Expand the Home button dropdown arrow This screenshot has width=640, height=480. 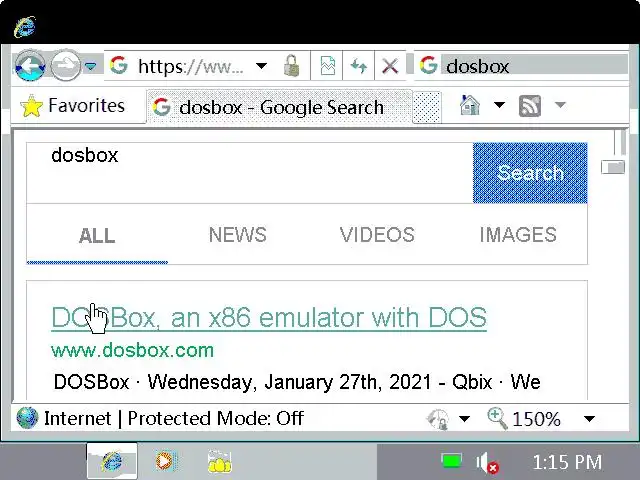499,105
